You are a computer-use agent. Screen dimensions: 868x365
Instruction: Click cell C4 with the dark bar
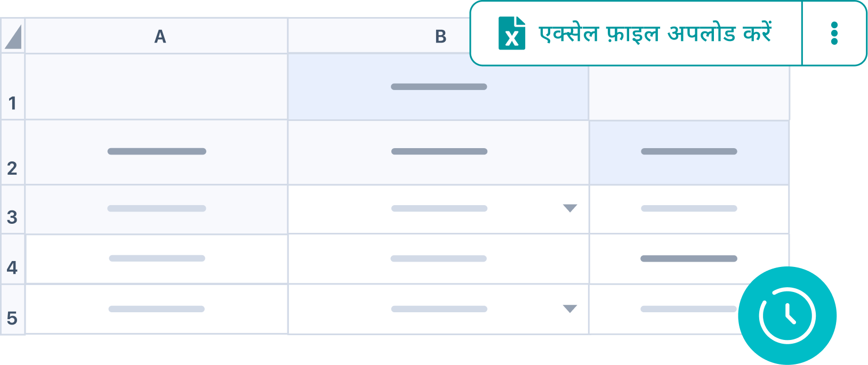pyautogui.click(x=688, y=259)
